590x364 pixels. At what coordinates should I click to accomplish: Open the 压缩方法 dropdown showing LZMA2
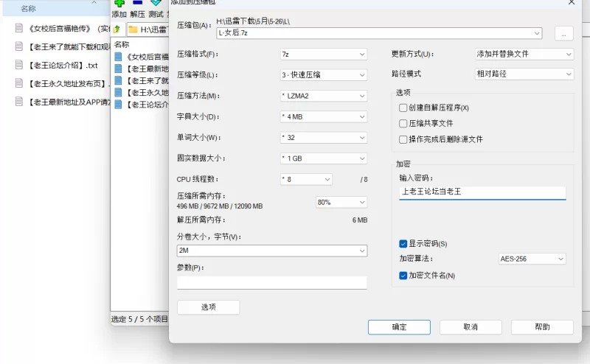click(x=324, y=96)
